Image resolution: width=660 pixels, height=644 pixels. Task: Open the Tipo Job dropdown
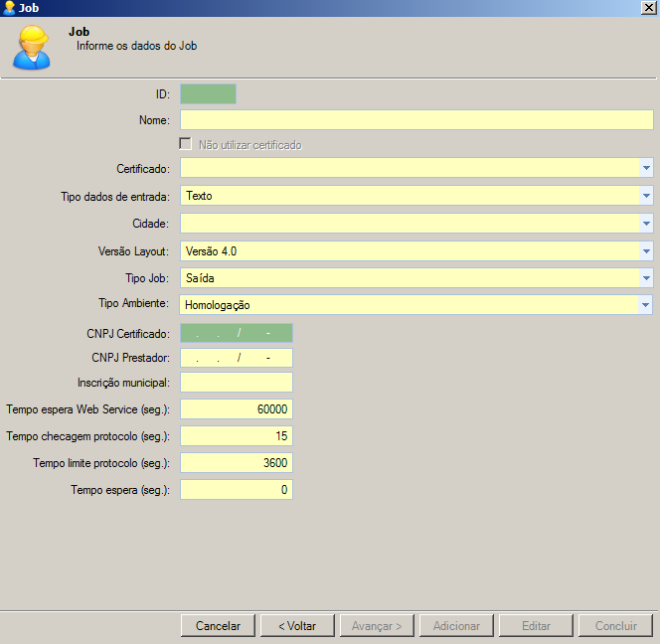point(646,278)
